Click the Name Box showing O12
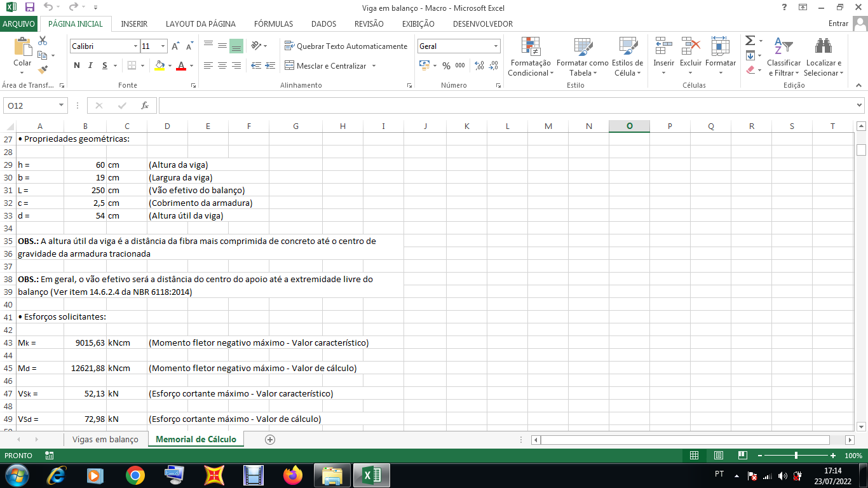Image resolution: width=868 pixels, height=488 pixels. 31,105
